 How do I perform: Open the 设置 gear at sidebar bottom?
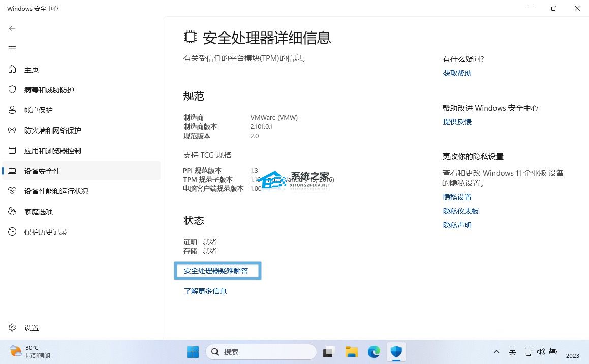(x=31, y=327)
